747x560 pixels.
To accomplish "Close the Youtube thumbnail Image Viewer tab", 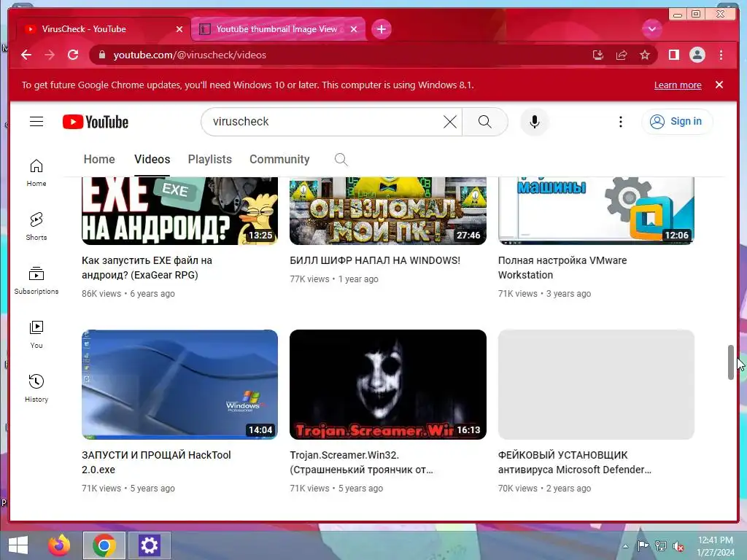I will (354, 29).
